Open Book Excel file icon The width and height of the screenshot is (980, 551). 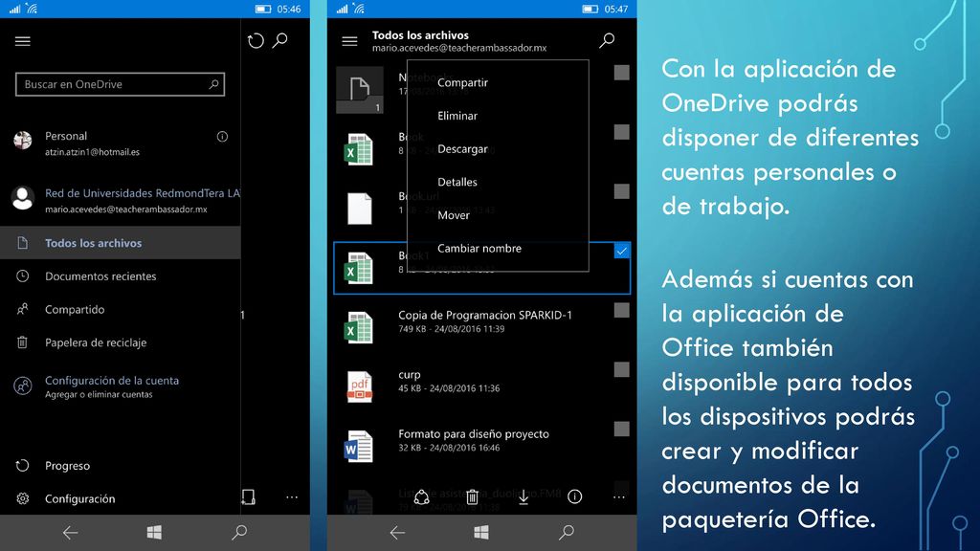point(359,150)
